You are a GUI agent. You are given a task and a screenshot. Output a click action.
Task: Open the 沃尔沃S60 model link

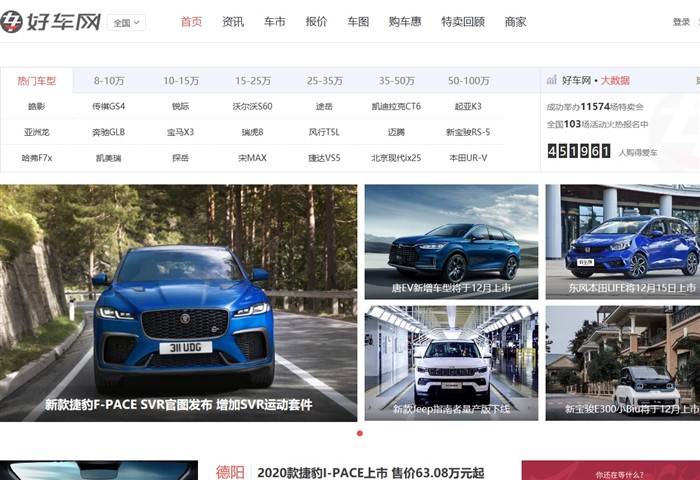tap(252, 106)
